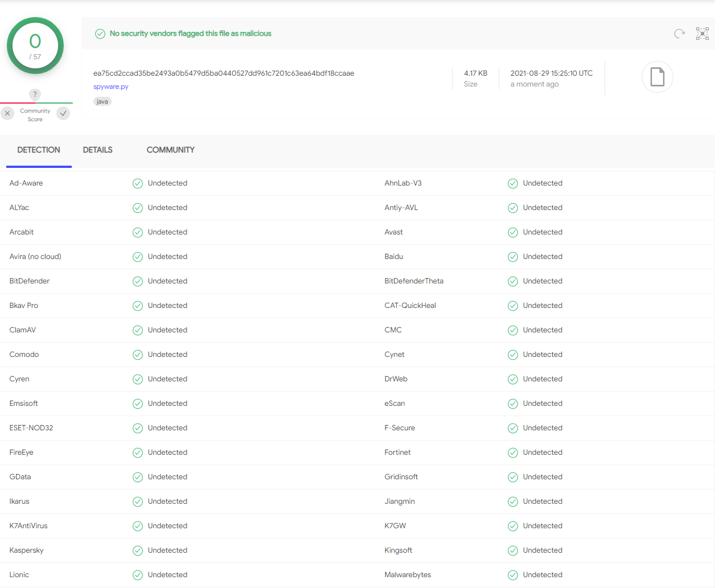The height and width of the screenshot is (588, 715).
Task: Click the K7GW vendor name
Action: (x=396, y=526)
